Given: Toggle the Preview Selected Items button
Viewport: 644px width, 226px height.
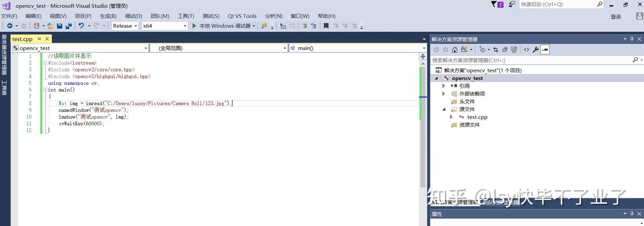Looking at the screenshot, I should [545, 50].
